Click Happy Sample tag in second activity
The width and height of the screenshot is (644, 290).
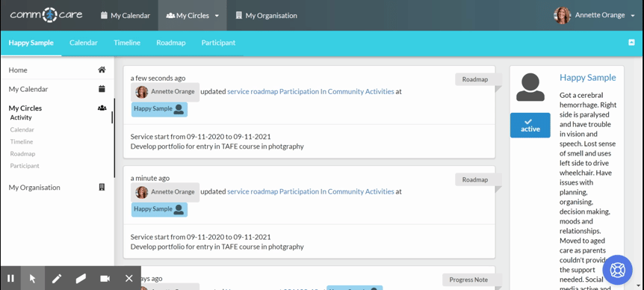pos(159,209)
